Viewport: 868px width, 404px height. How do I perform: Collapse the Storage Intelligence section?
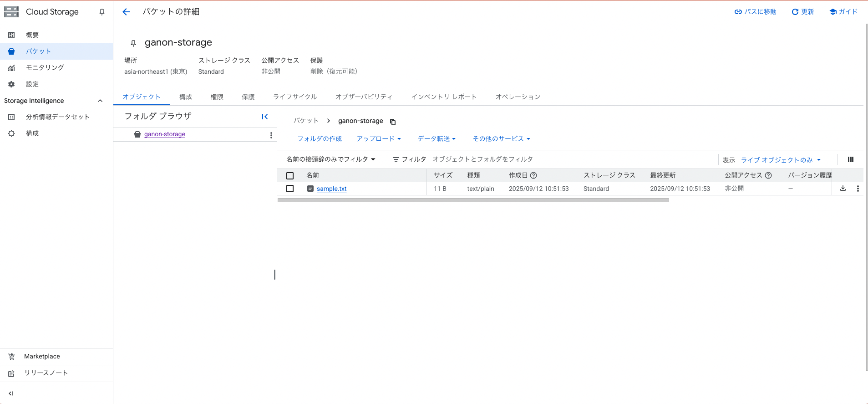(x=100, y=101)
